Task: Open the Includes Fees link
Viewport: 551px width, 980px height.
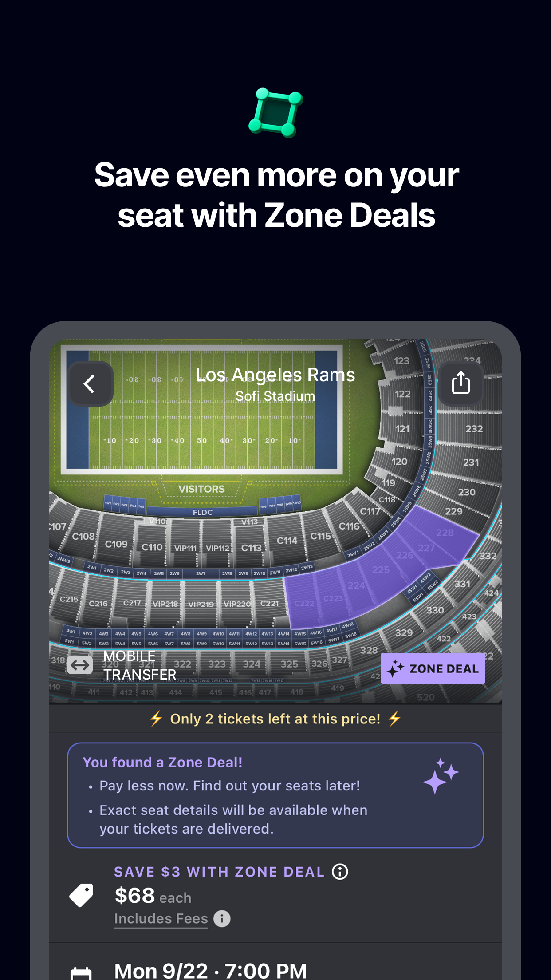Action: tap(161, 918)
